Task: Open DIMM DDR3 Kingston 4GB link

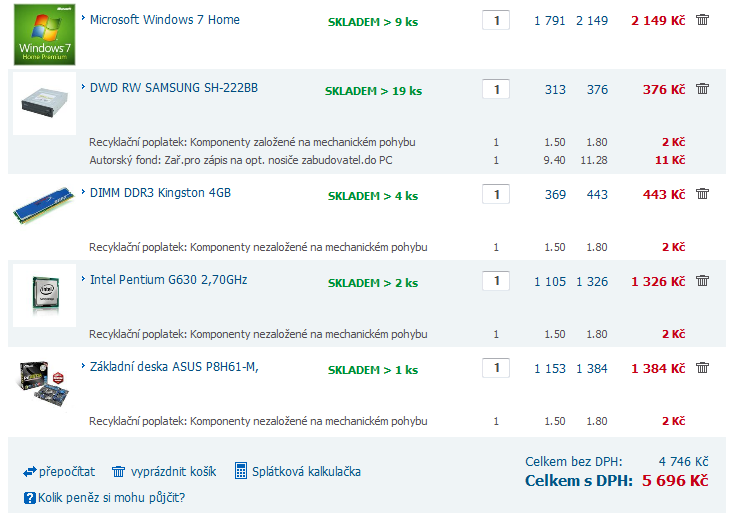Action: pos(160,193)
